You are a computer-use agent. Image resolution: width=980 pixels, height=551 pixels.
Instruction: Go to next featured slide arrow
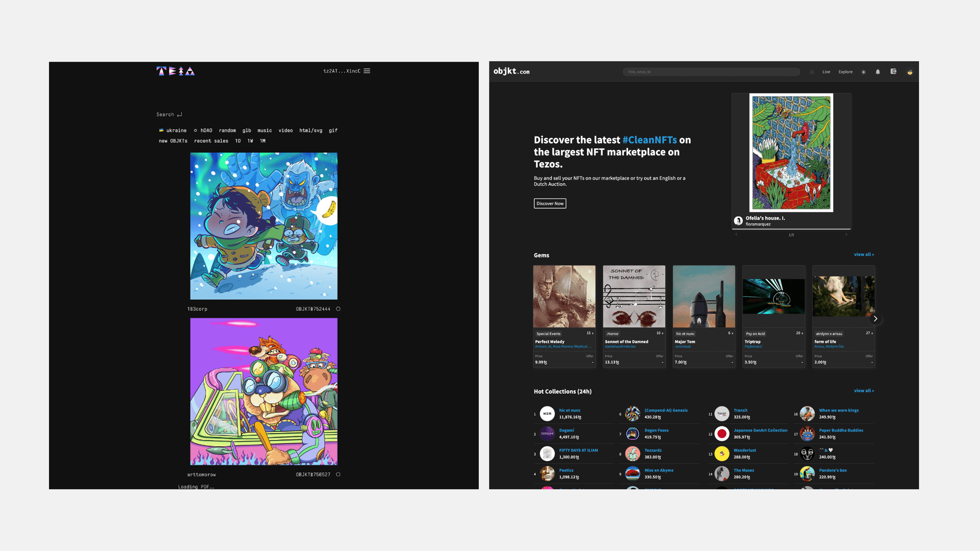pyautogui.click(x=846, y=235)
